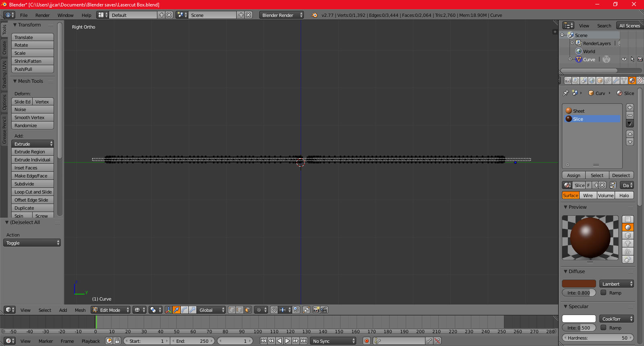Toggle use preview range clock icon
Viewport: 644px width, 346px height.
(109, 341)
